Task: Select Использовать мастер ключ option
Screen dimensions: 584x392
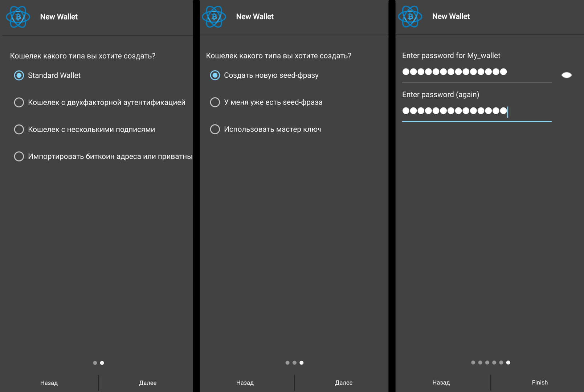Action: pyautogui.click(x=215, y=129)
